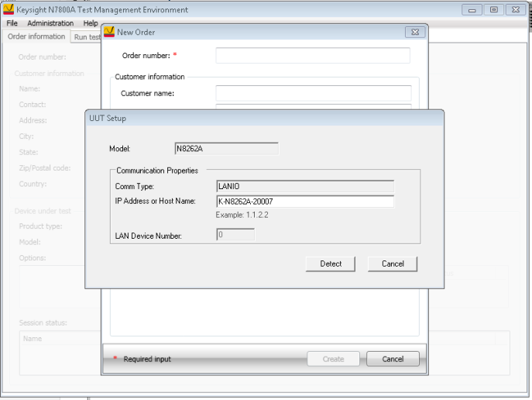Click the 'IP Address or Host Name:' label
The image size is (532, 400).
155,201
